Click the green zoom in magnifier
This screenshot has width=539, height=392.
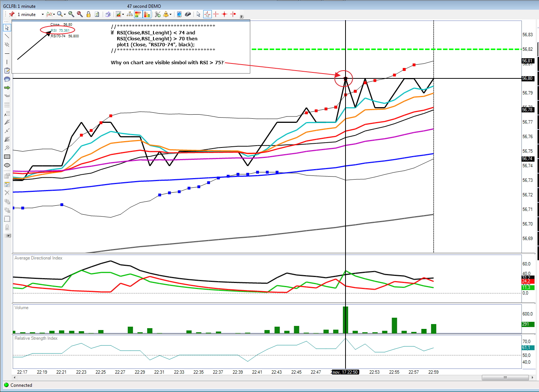click(x=71, y=14)
